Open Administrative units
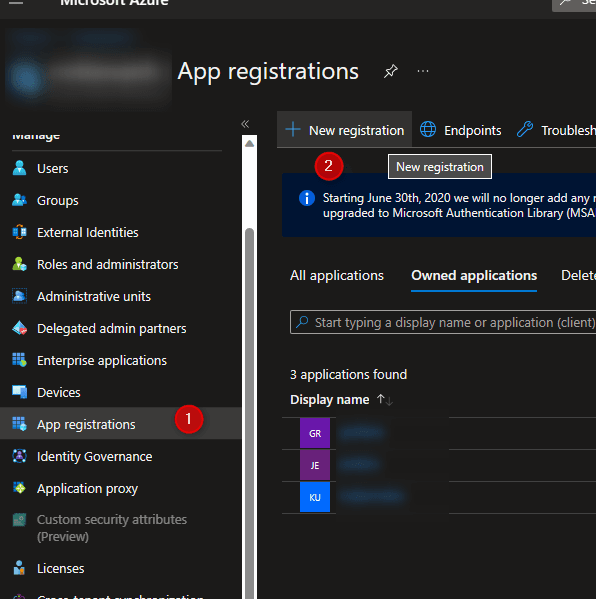The height and width of the screenshot is (599, 596). click(94, 297)
